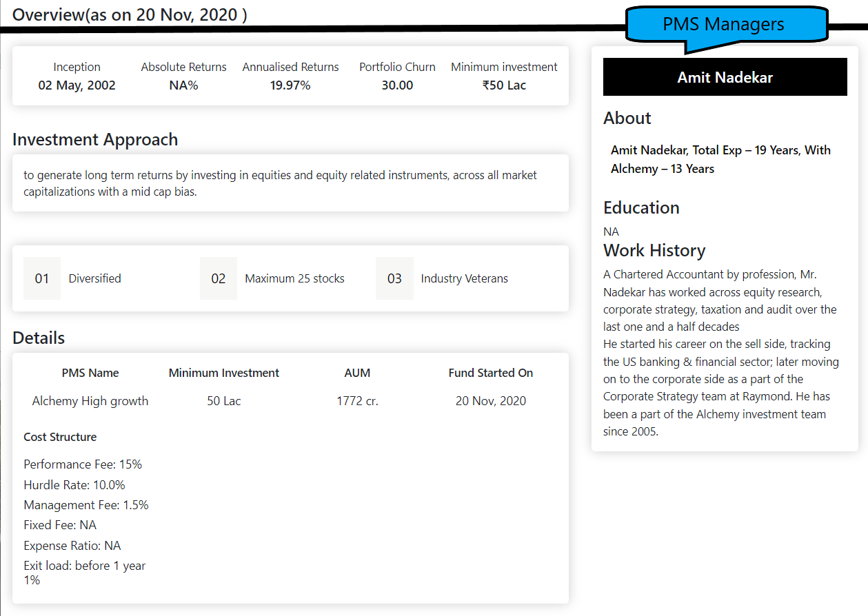Screen dimensions: 868x616
Task: Click the Annualised Returns label
Action: point(291,67)
